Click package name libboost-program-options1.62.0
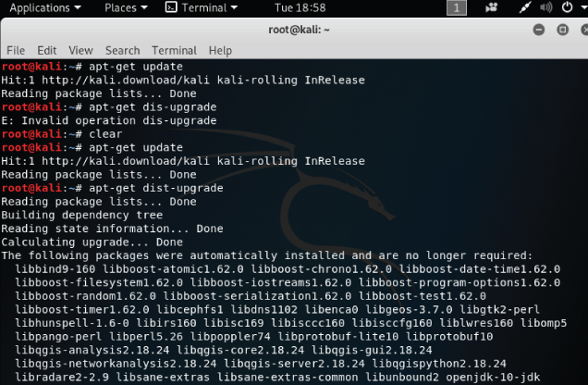 pyautogui.click(x=459, y=282)
